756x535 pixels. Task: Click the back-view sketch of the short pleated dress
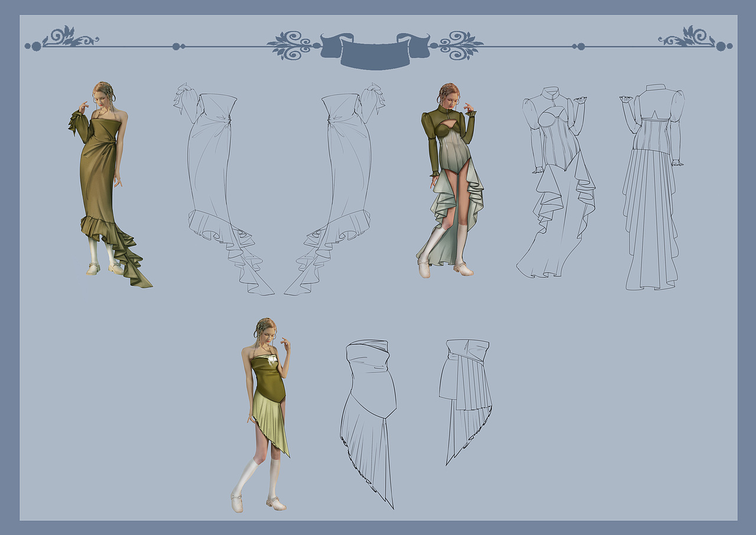click(465, 402)
